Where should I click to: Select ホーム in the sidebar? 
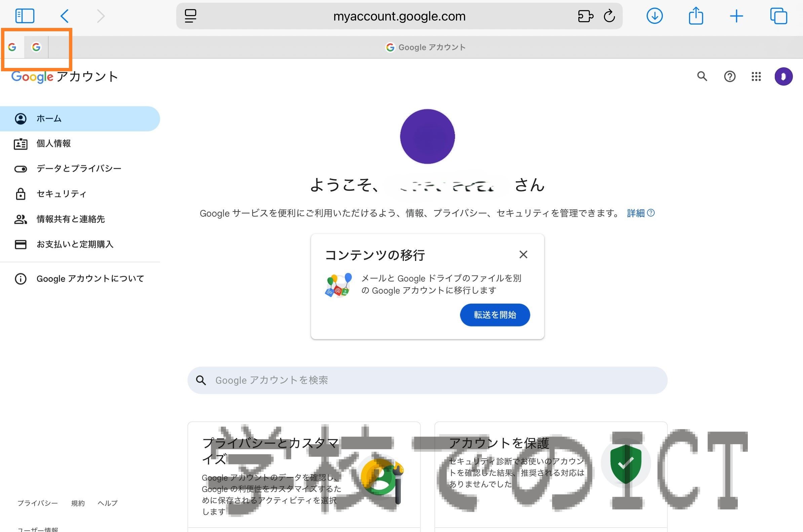click(x=80, y=119)
